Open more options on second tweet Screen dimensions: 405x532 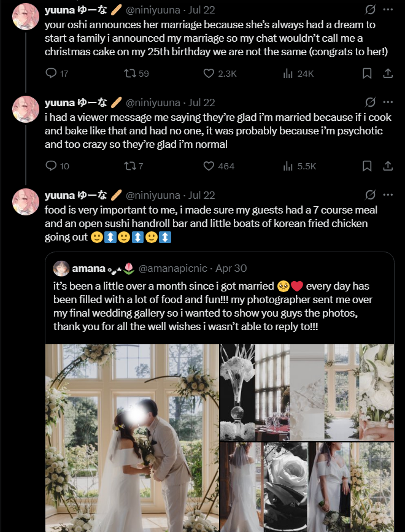pyautogui.click(x=388, y=102)
